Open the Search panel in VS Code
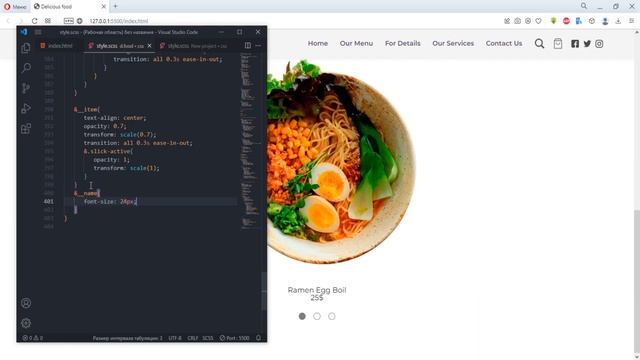Image resolution: width=640 pixels, height=360 pixels. [x=26, y=68]
